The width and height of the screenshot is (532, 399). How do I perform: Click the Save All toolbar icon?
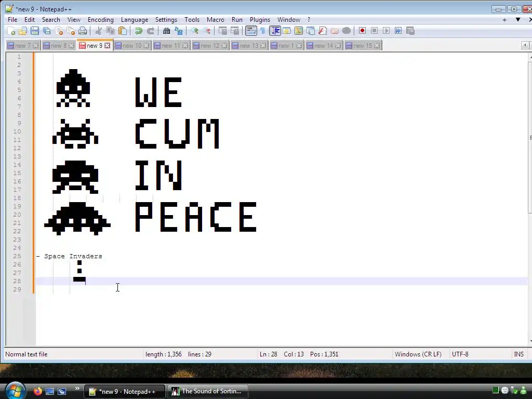pos(47,31)
